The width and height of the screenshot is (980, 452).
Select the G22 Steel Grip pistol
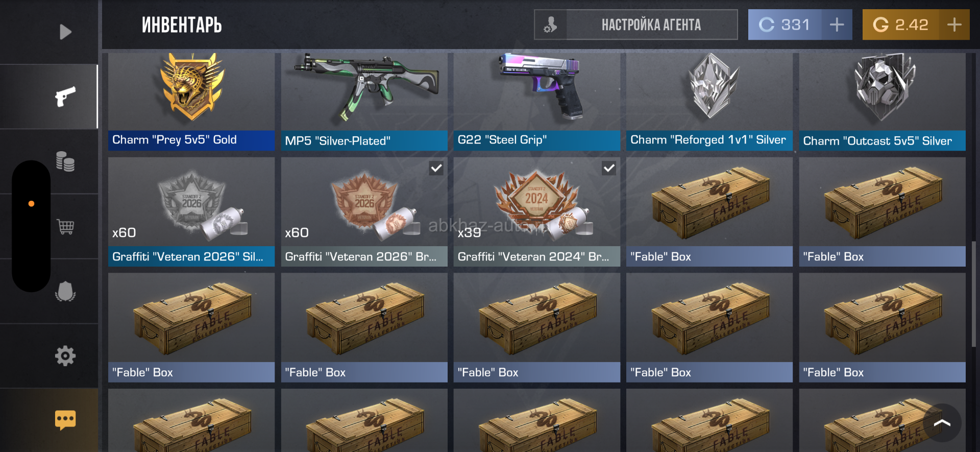coord(537,102)
